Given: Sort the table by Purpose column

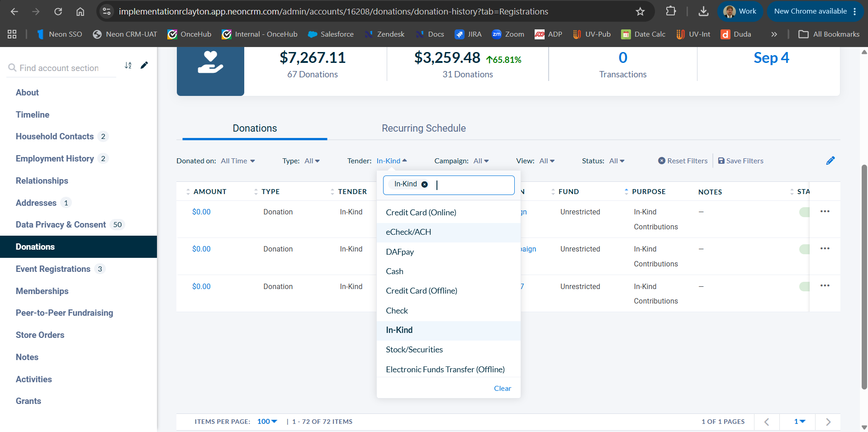Looking at the screenshot, I should [645, 192].
